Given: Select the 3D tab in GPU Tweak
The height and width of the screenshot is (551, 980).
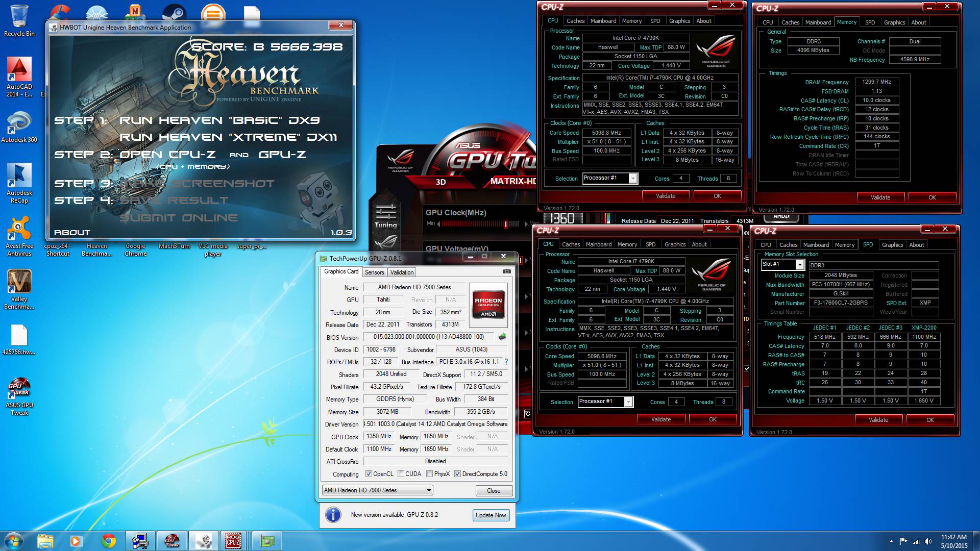Looking at the screenshot, I should point(440,182).
